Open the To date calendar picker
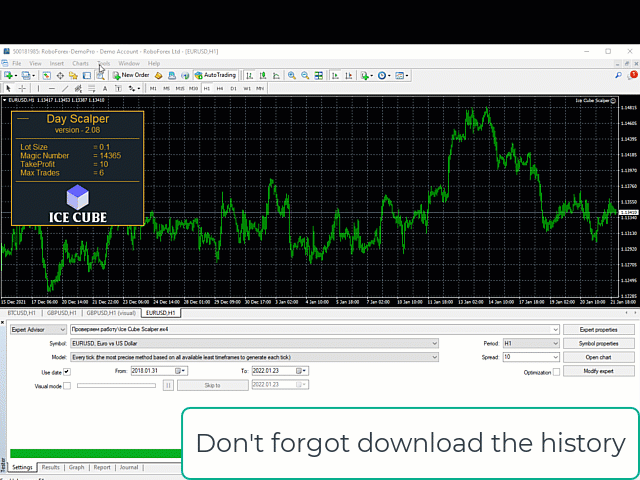Viewport: 640px width, 480px height. tap(302, 371)
